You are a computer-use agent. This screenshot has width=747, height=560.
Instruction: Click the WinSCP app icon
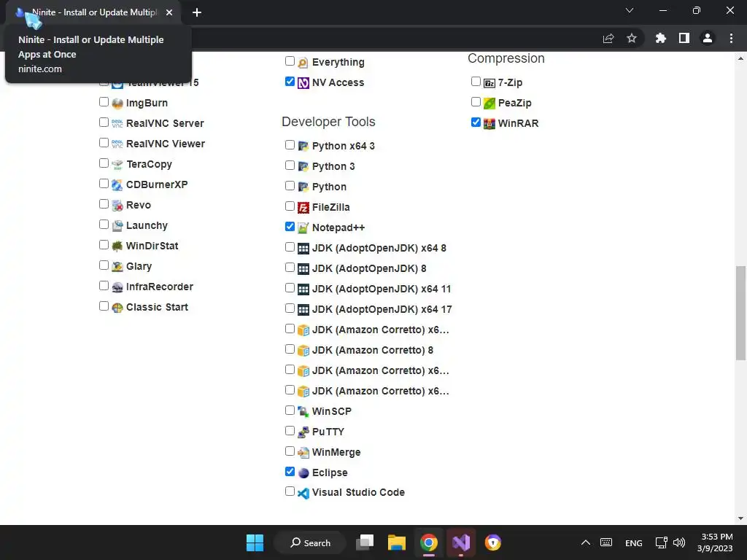(x=303, y=411)
